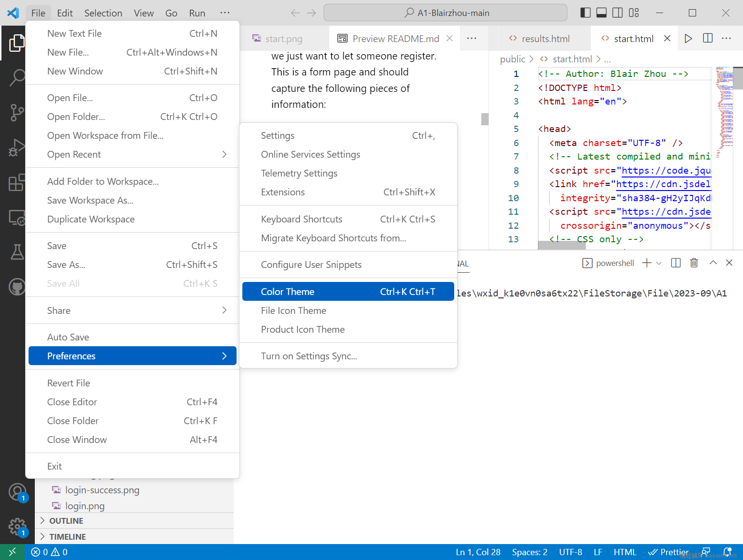Open the Search view

[17, 77]
